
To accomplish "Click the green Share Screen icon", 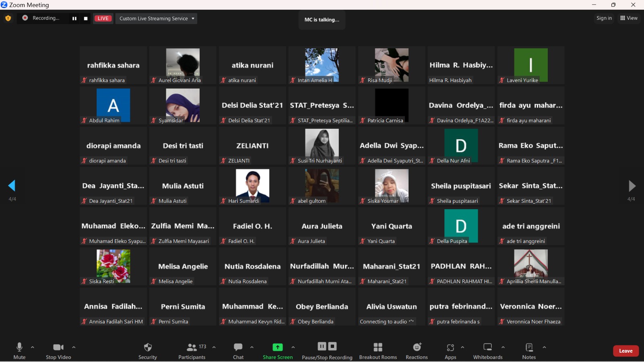I will coord(278,347).
